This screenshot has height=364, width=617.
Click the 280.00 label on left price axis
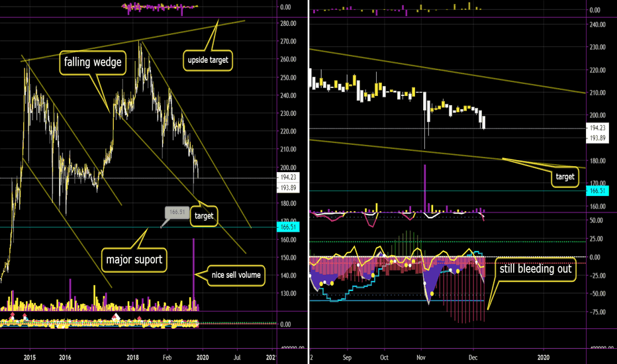coord(289,24)
